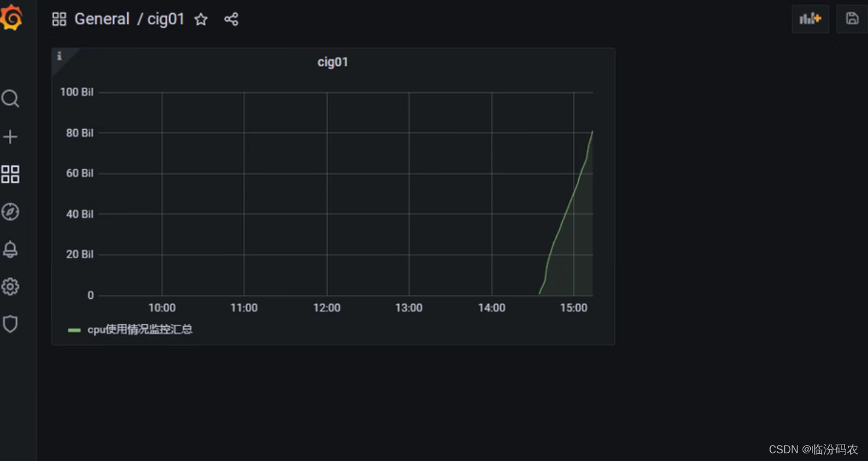This screenshot has width=868, height=461.
Task: Toggle the cpu使用情况监控汇总 legend series
Action: [140, 329]
